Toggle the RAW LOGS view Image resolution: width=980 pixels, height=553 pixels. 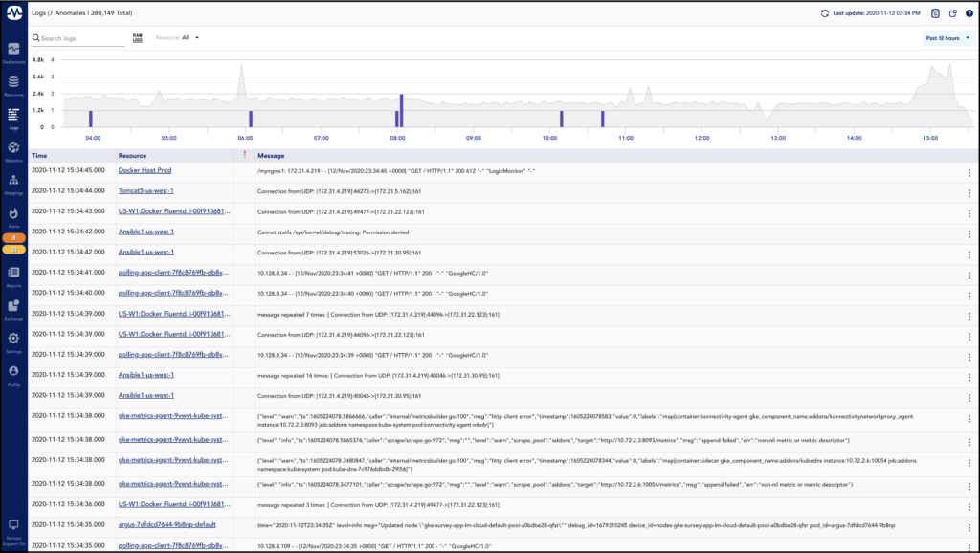pyautogui.click(x=138, y=38)
